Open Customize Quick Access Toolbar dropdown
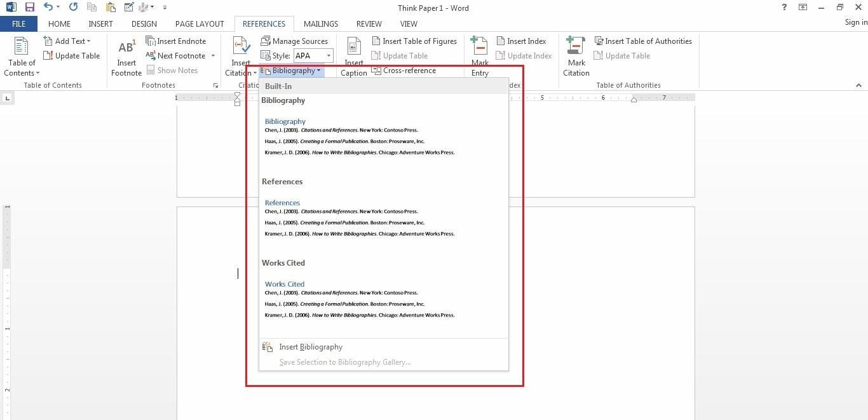 click(165, 8)
